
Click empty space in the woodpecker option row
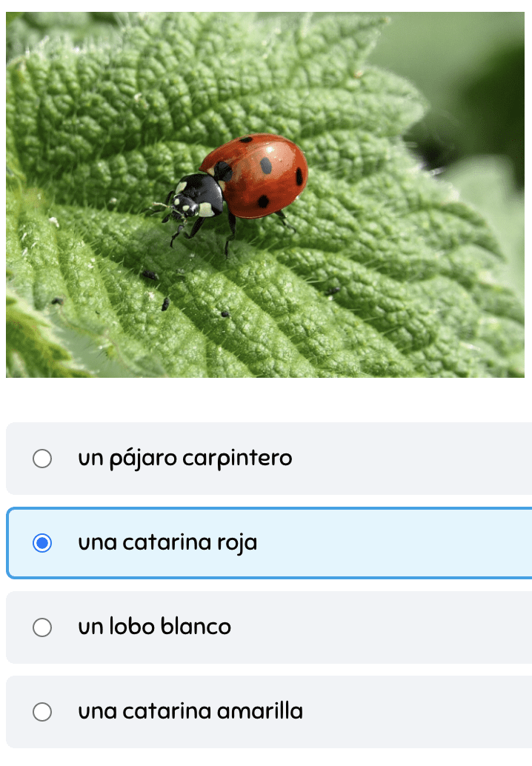pyautogui.click(x=410, y=459)
